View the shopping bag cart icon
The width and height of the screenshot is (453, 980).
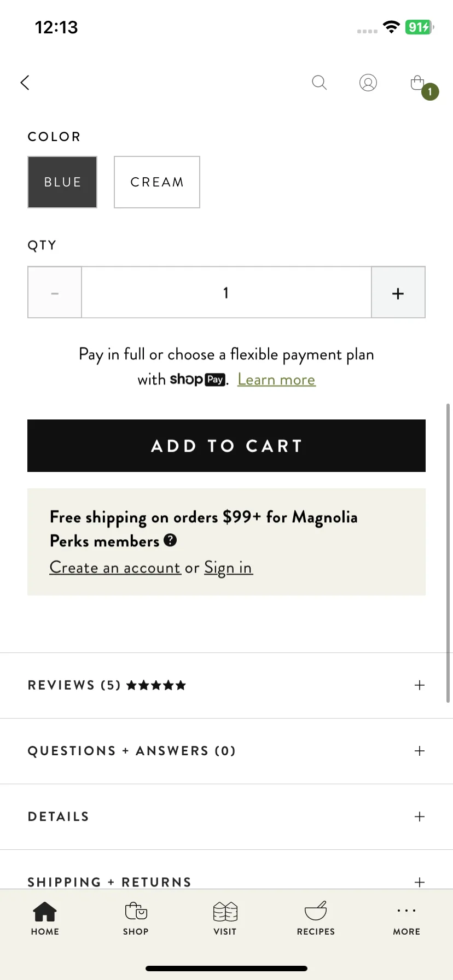(x=418, y=83)
